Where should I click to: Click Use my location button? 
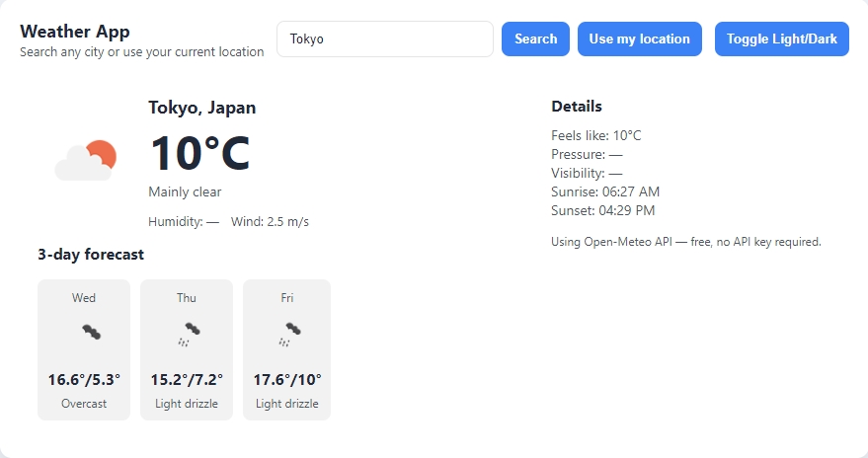639,39
